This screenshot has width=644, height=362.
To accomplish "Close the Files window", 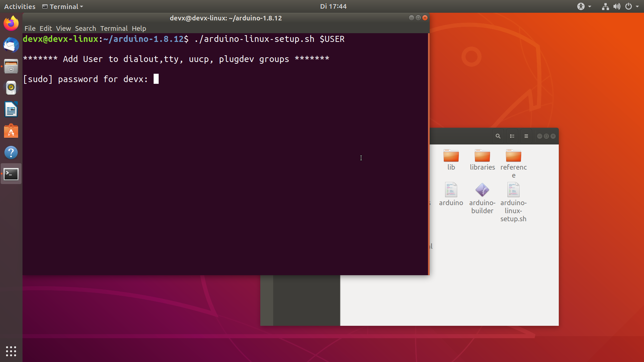I will 553,136.
